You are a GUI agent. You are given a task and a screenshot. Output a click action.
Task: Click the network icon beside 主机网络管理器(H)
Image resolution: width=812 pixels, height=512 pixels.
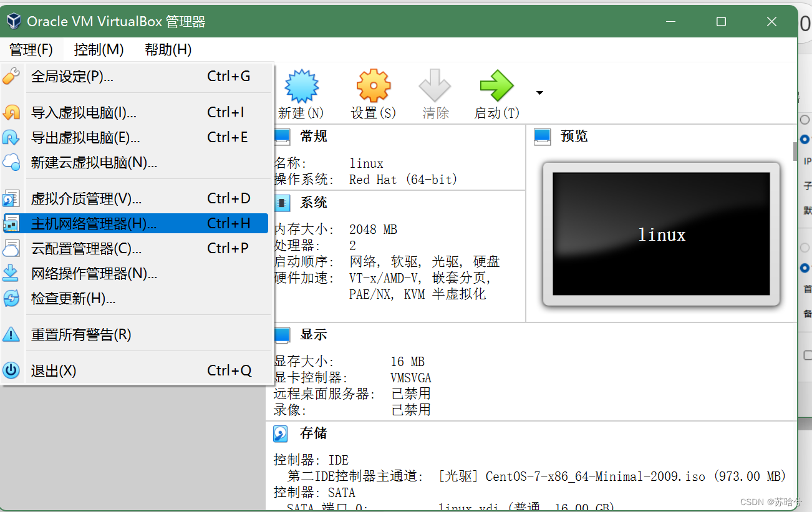pos(11,223)
